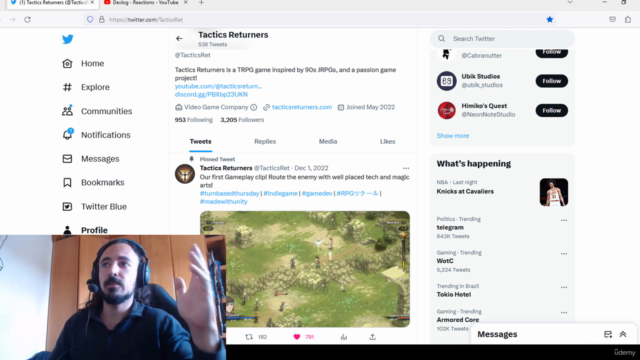View the 953 Following list
640x360 pixels.
(193, 120)
